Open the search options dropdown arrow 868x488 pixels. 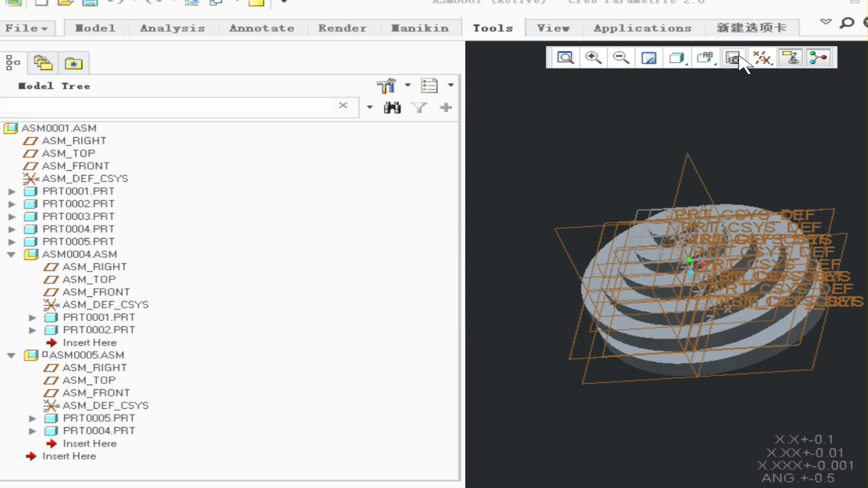(x=370, y=107)
